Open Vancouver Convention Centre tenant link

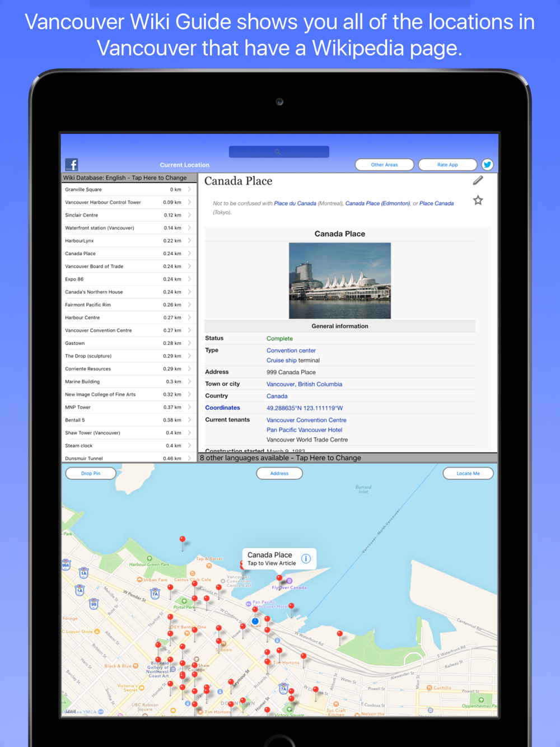pos(306,420)
